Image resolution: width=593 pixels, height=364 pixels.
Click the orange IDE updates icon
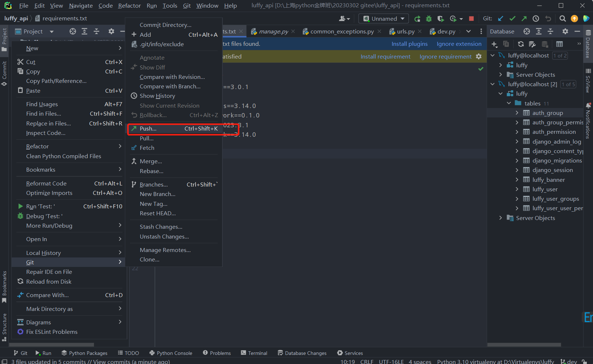[574, 19]
